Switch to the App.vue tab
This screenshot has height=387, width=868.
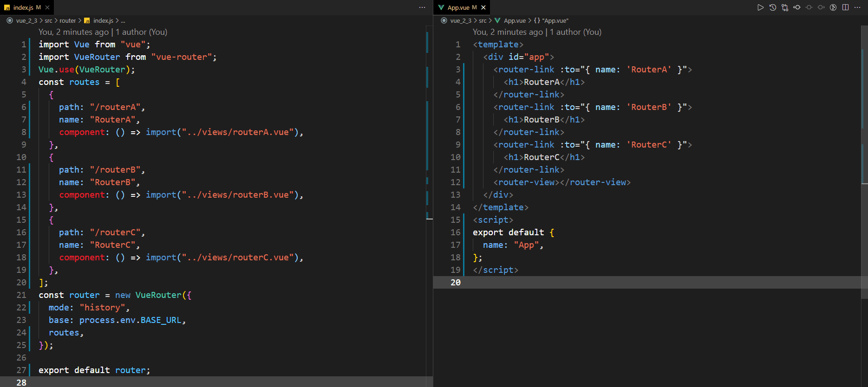tap(462, 7)
